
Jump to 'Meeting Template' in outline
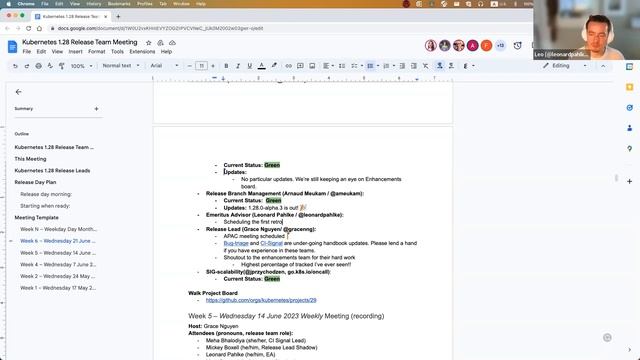click(36, 218)
